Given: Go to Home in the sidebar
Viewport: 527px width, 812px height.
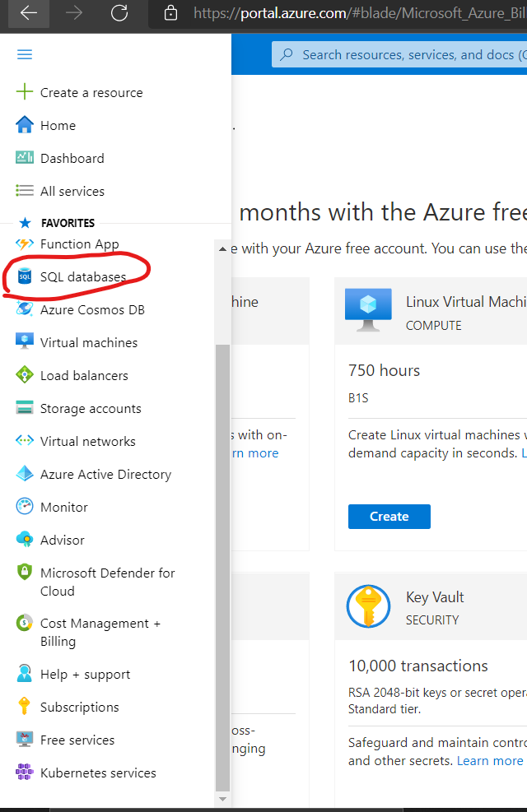Looking at the screenshot, I should (x=58, y=125).
